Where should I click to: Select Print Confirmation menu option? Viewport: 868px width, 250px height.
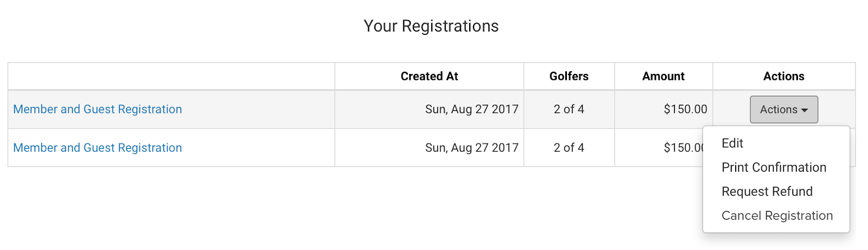pos(774,167)
